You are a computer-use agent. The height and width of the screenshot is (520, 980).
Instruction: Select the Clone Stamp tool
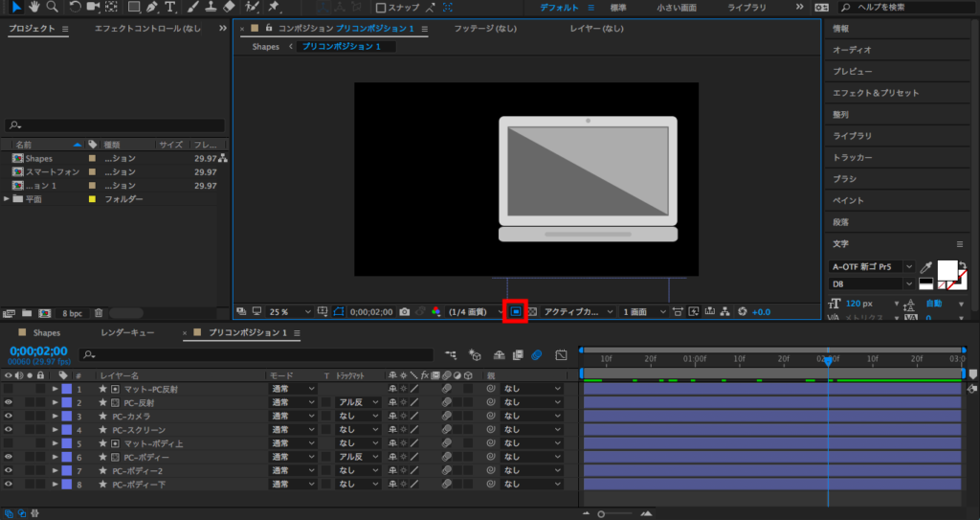point(209,7)
